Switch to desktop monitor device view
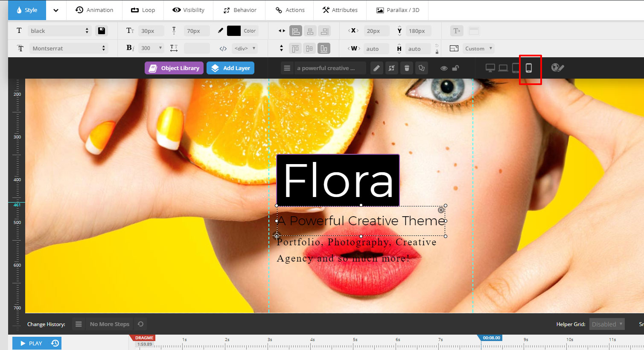The image size is (644, 350). tap(490, 68)
